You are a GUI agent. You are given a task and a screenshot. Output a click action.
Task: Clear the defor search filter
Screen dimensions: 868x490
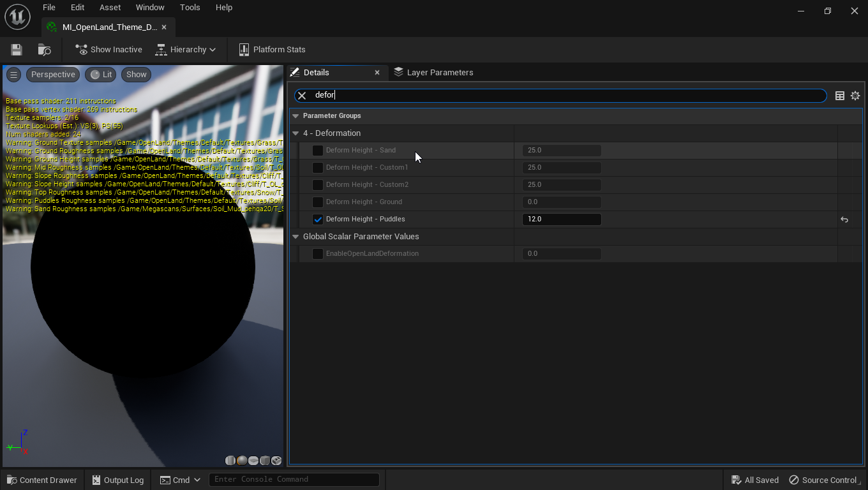pyautogui.click(x=301, y=95)
